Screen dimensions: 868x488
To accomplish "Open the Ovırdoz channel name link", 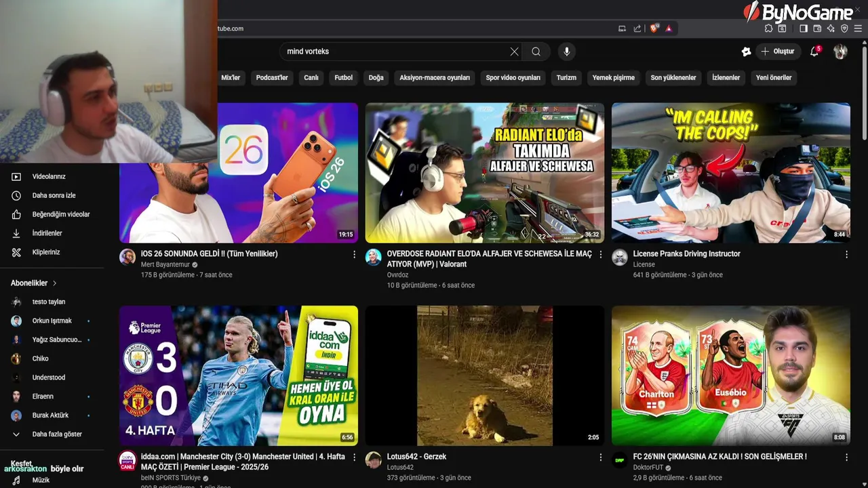I will pos(397,275).
